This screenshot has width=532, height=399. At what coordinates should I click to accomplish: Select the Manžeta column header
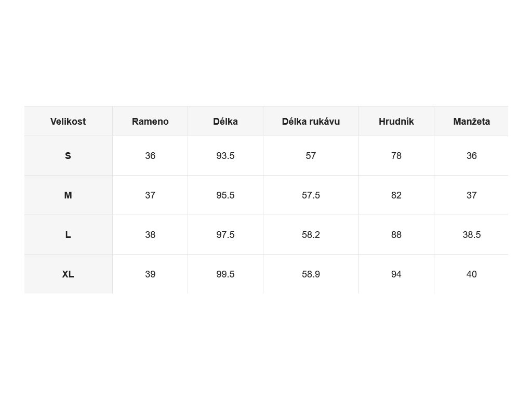click(x=472, y=122)
